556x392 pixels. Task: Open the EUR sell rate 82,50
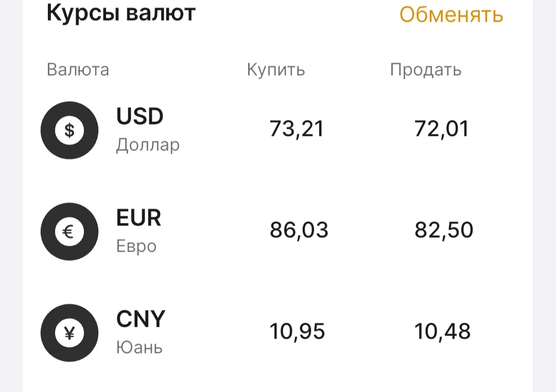pyautogui.click(x=444, y=230)
